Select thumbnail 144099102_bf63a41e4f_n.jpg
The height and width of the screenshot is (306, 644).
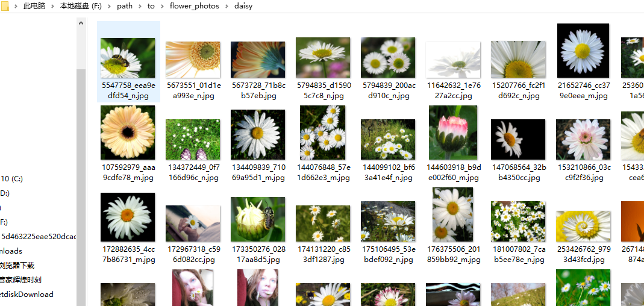[388, 140]
